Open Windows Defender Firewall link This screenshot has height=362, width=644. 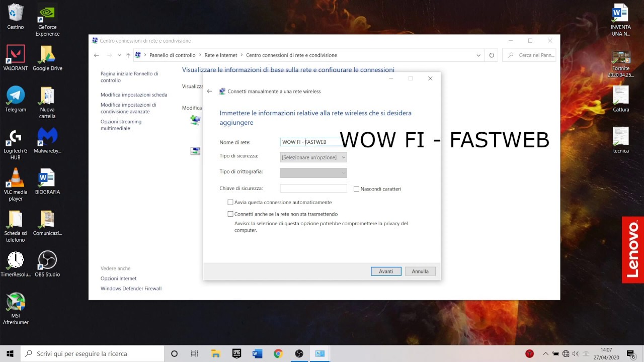(131, 289)
